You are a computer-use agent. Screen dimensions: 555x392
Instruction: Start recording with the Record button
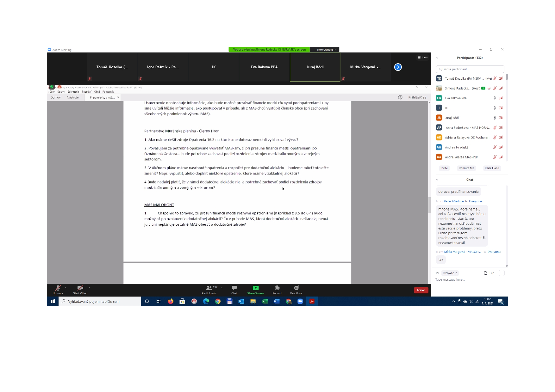click(277, 290)
